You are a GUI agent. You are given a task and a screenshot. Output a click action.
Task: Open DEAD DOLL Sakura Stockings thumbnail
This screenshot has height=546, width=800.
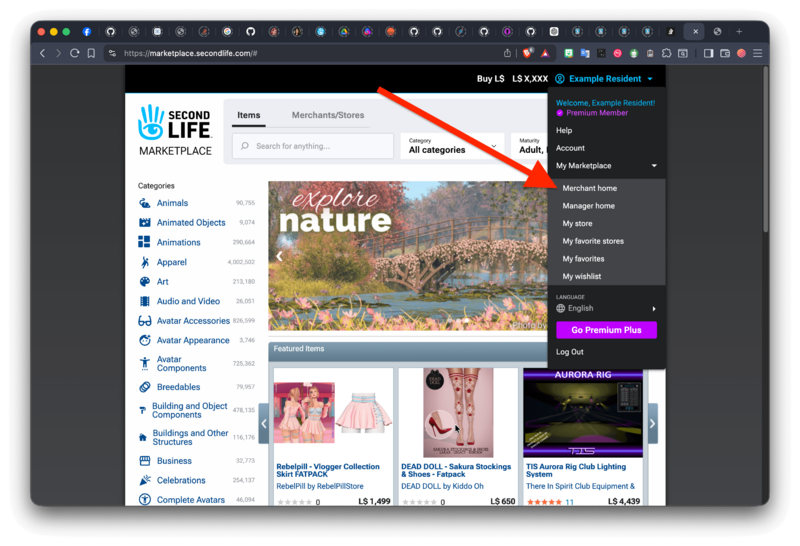coord(458,413)
